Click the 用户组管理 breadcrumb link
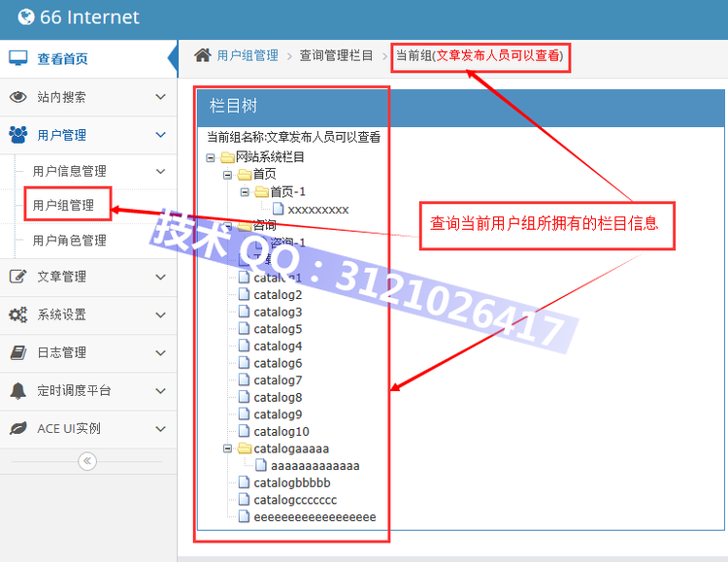The width and height of the screenshot is (728, 562). click(x=248, y=55)
